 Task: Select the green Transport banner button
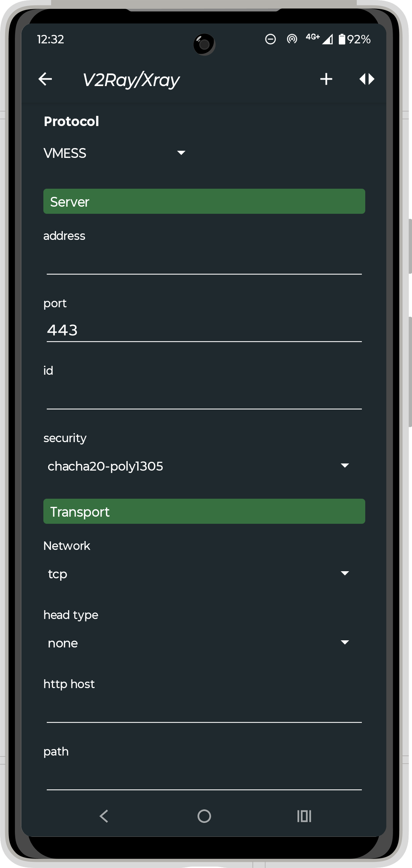point(204,512)
